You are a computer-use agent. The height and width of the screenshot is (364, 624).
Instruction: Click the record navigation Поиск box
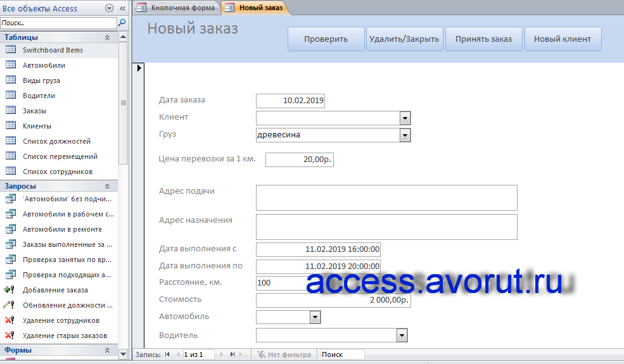point(343,355)
